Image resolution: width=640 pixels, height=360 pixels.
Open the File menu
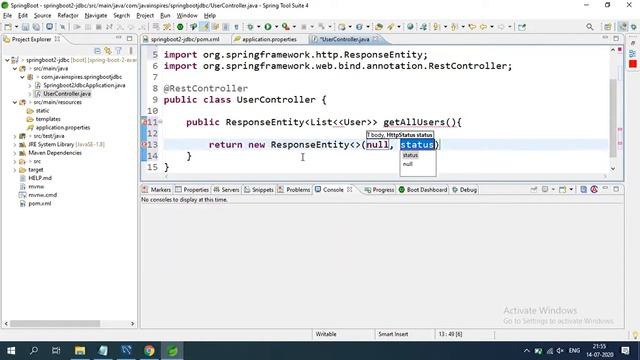tap(7, 16)
